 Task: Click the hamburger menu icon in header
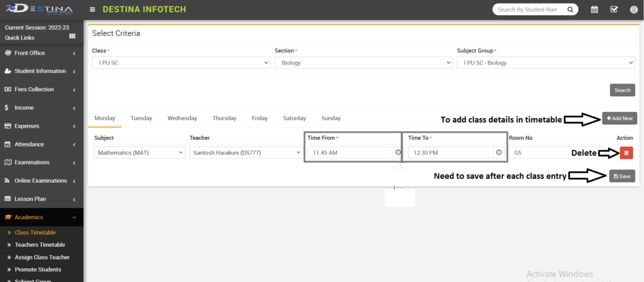92,9
